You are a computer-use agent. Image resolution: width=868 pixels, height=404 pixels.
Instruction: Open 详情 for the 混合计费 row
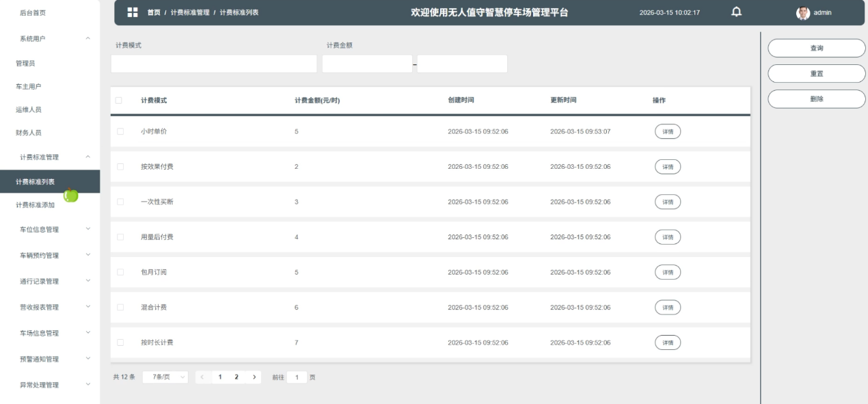(668, 308)
